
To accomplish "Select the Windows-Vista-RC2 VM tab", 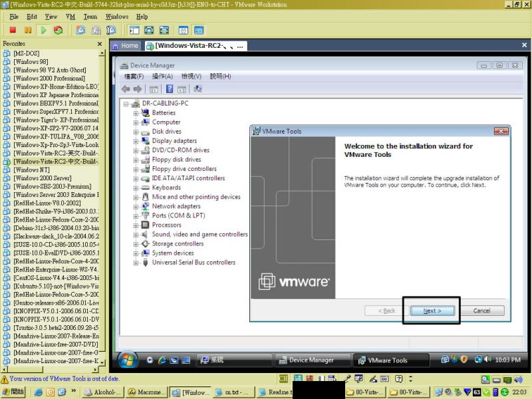I will [195, 46].
